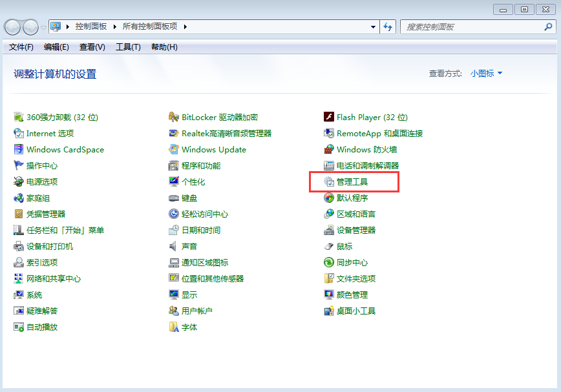Expand arrow after 所有控制面板项 breadcrumb
Screen dimensions: 561x392
(x=185, y=26)
